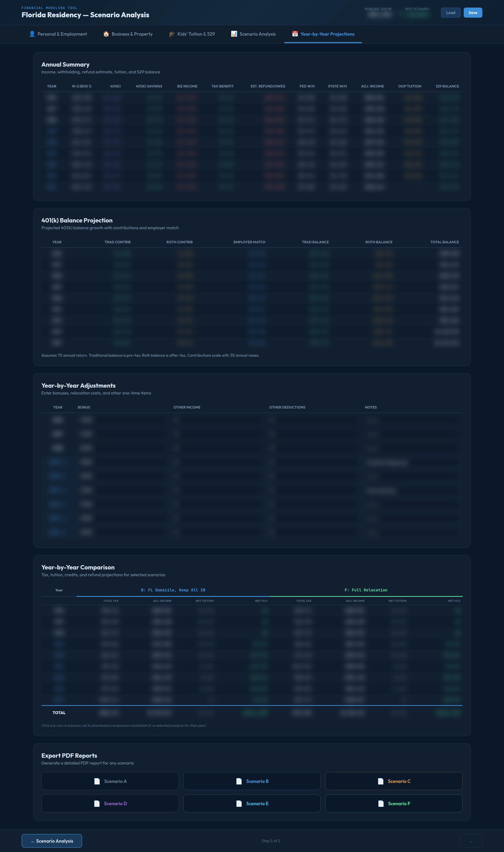Click the document icon on Scenario A export button

pos(97,781)
